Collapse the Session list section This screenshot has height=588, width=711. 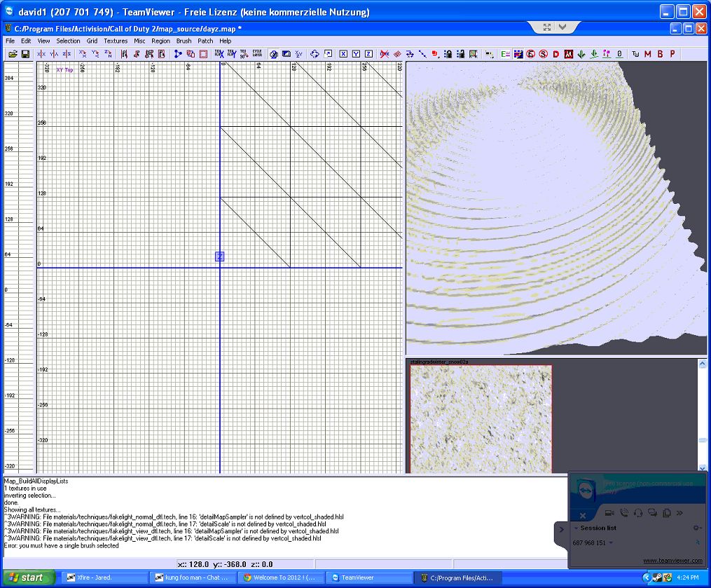[577, 528]
